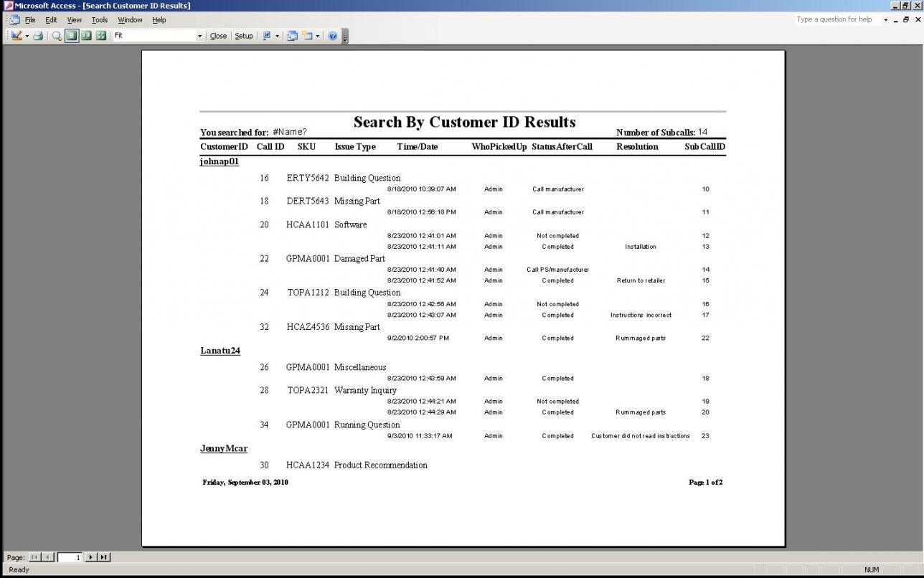Restore the report document window
Viewport: 924px width, 578px height.
[907, 20]
